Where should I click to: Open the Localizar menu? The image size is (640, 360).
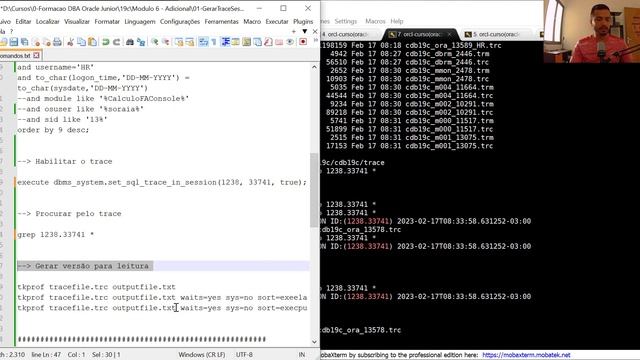[47, 22]
